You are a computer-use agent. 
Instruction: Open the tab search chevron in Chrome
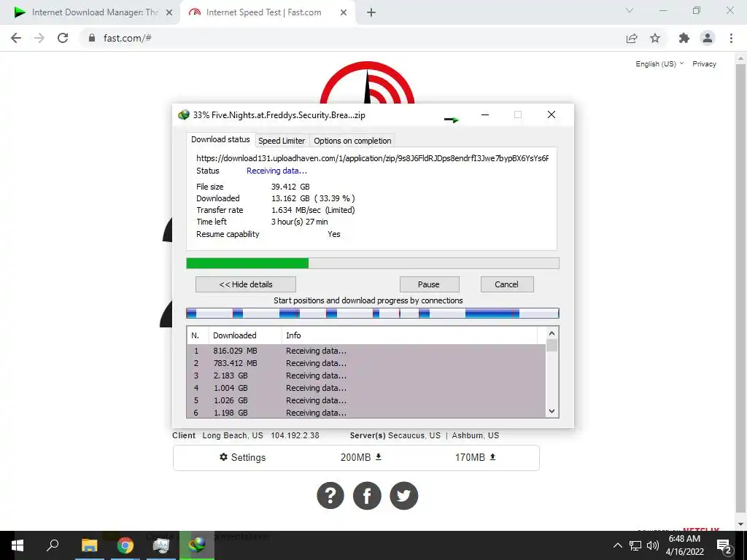tap(630, 10)
